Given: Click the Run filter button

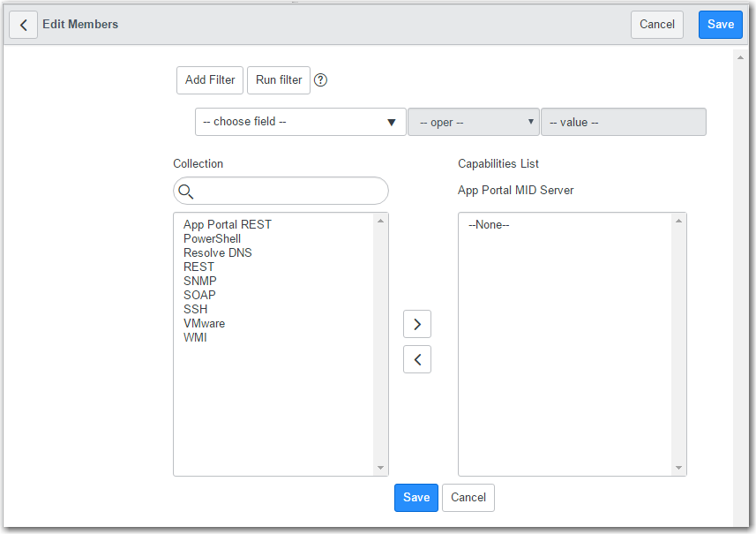Looking at the screenshot, I should point(279,80).
